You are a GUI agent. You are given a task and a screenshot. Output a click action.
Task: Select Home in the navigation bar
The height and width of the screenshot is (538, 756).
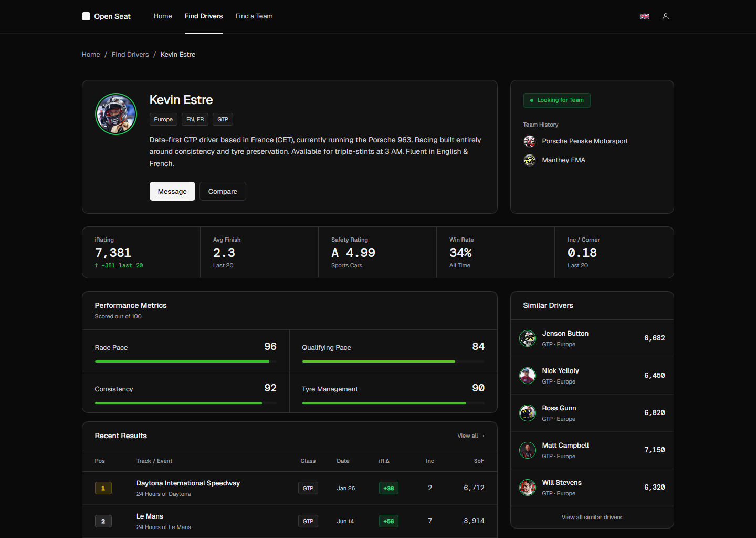point(163,16)
